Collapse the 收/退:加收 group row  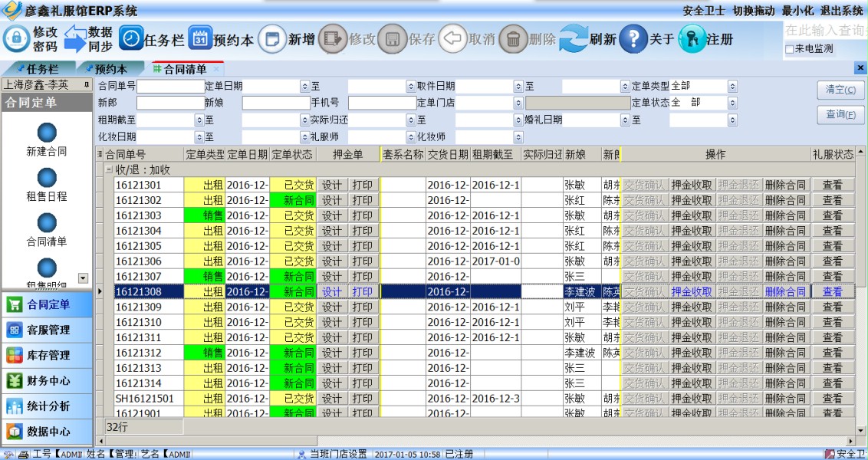point(109,169)
